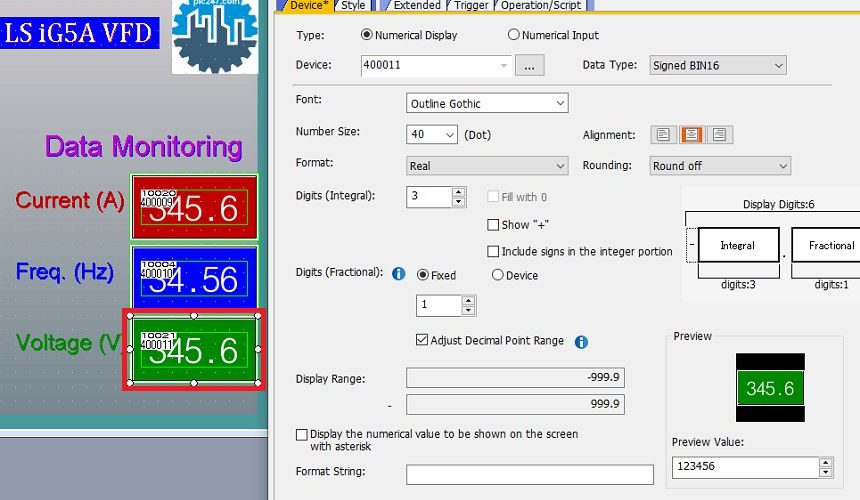The image size is (860, 500).
Task: Select Device fractional digits option
Action: [x=514, y=275]
